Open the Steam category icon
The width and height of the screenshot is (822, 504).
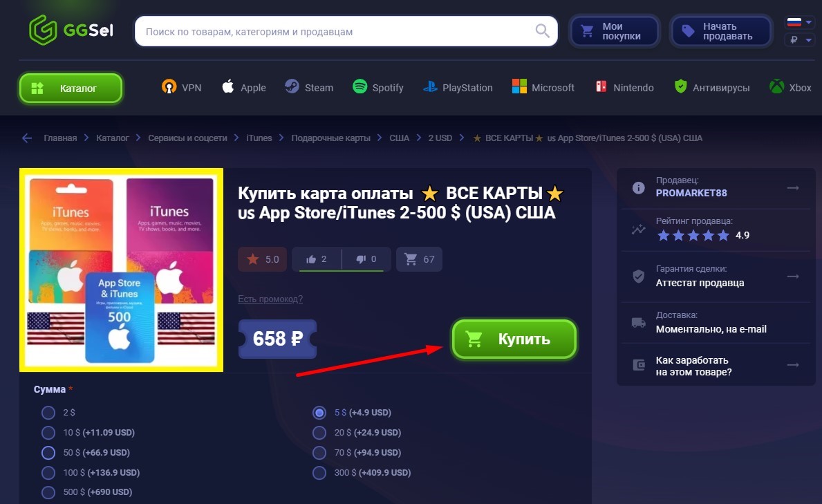tap(292, 86)
